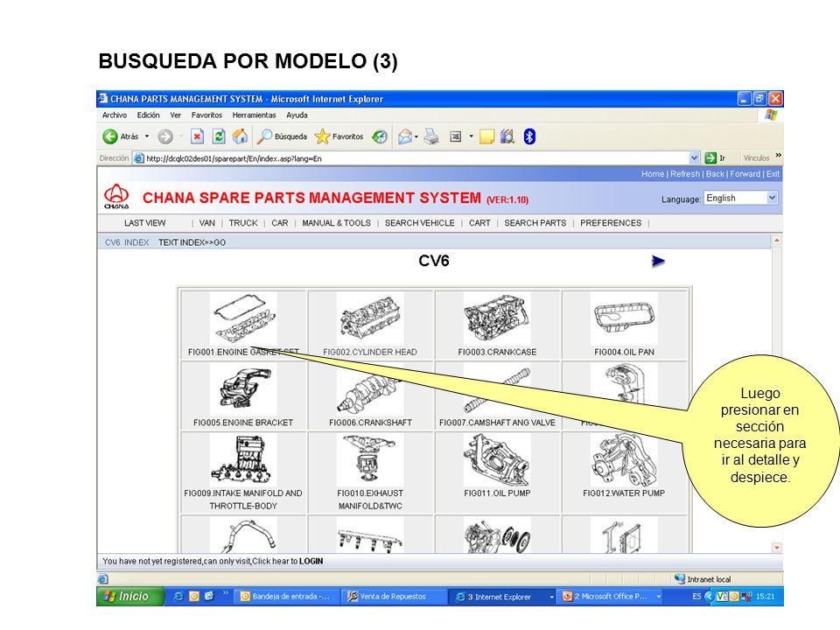Switch to Venta de Repuestos taskbar window
840x630 pixels.
(394, 596)
